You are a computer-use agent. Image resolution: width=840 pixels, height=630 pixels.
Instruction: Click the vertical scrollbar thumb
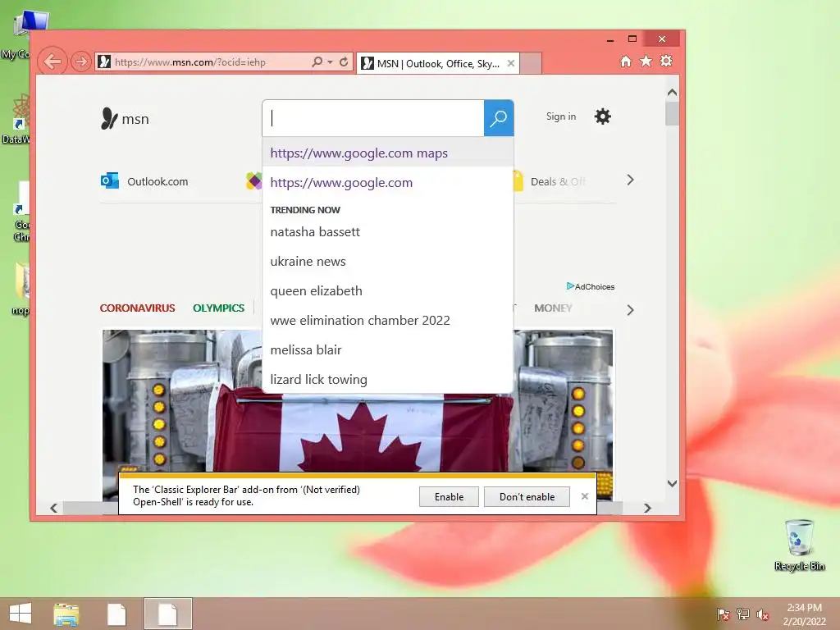[672, 113]
